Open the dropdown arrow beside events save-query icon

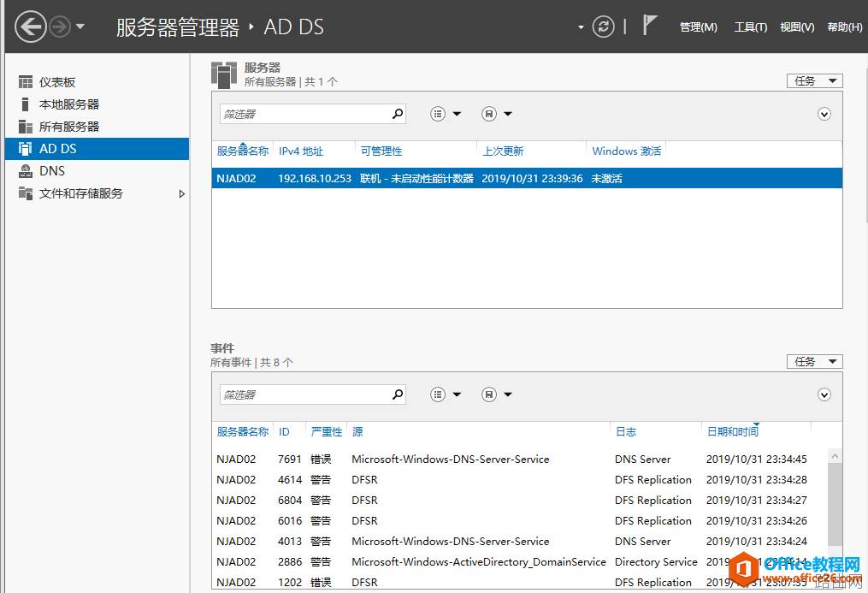(508, 394)
